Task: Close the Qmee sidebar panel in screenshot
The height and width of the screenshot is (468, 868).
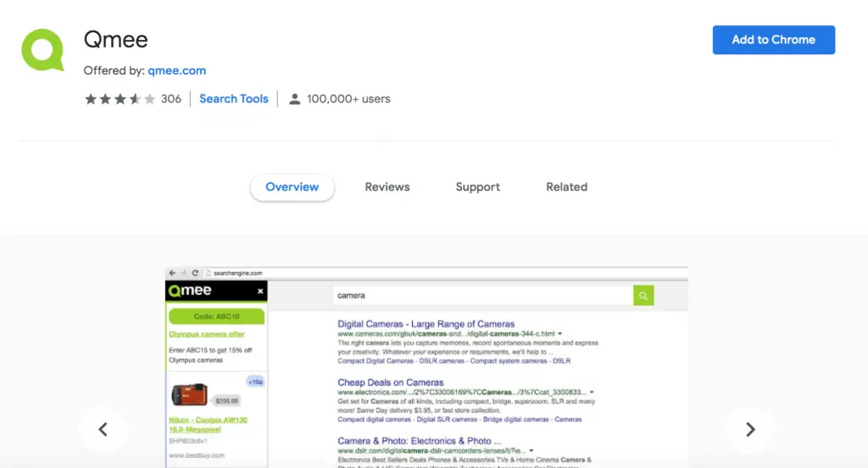Action: [x=260, y=292]
